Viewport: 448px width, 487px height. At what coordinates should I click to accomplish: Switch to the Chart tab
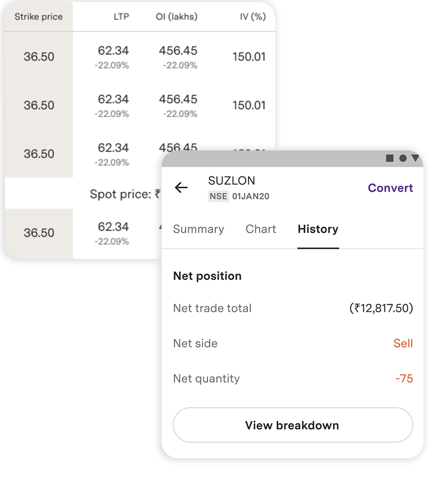click(x=261, y=229)
